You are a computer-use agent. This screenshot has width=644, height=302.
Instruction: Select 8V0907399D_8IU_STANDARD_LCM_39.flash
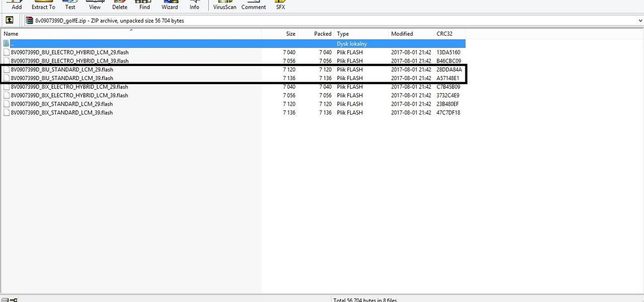62,78
